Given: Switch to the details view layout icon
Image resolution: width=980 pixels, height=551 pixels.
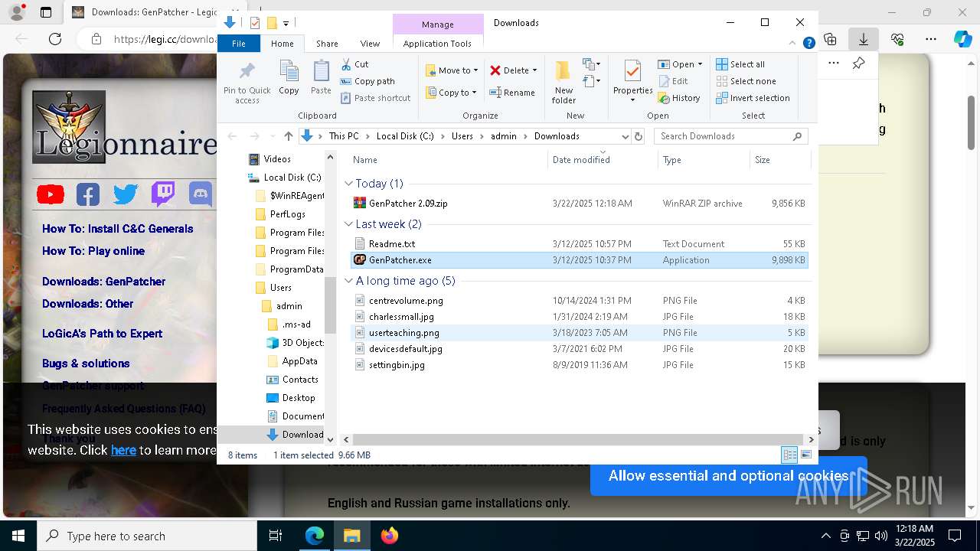Looking at the screenshot, I should pyautogui.click(x=789, y=455).
